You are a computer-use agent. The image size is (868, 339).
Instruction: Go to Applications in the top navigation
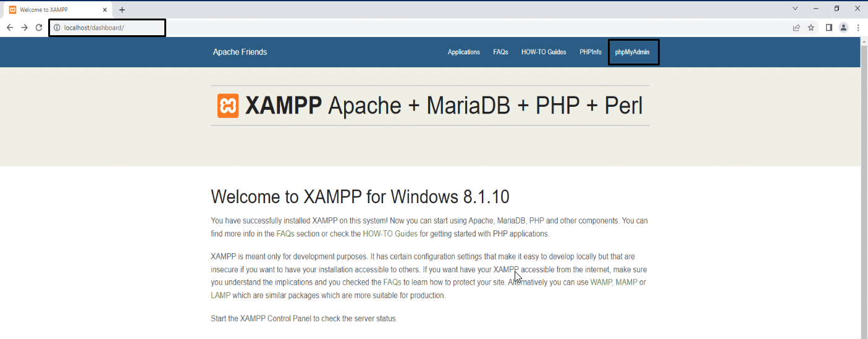coord(463,52)
